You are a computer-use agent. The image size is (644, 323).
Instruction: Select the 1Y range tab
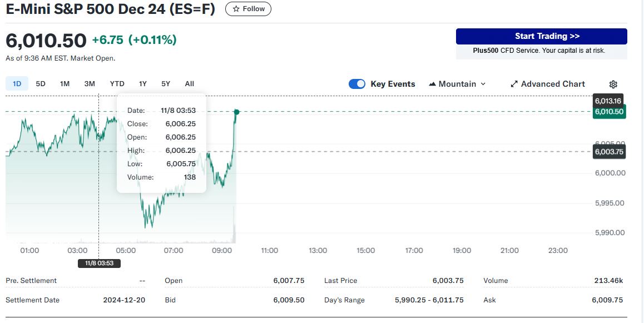pos(142,84)
